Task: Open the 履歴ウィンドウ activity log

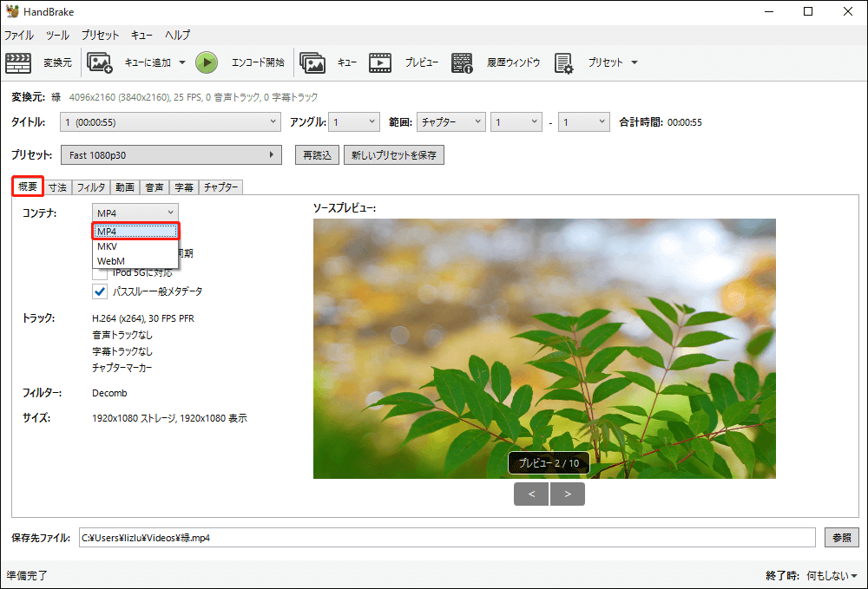Action: pyautogui.click(x=489, y=62)
